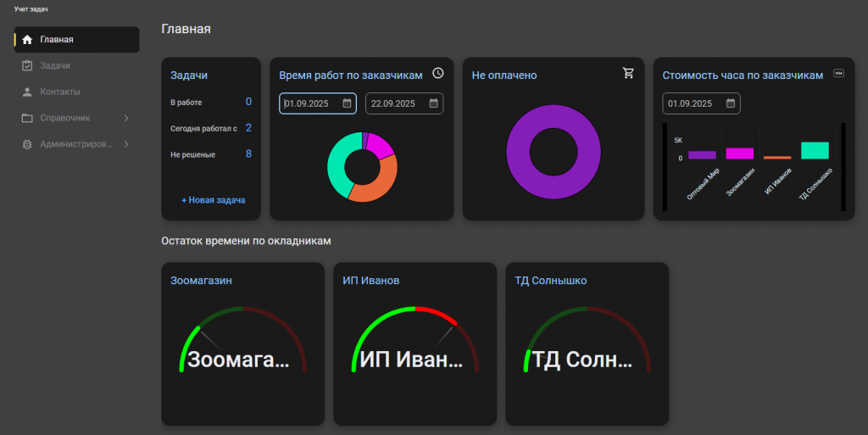Open Задачи in the sidebar

click(x=76, y=65)
